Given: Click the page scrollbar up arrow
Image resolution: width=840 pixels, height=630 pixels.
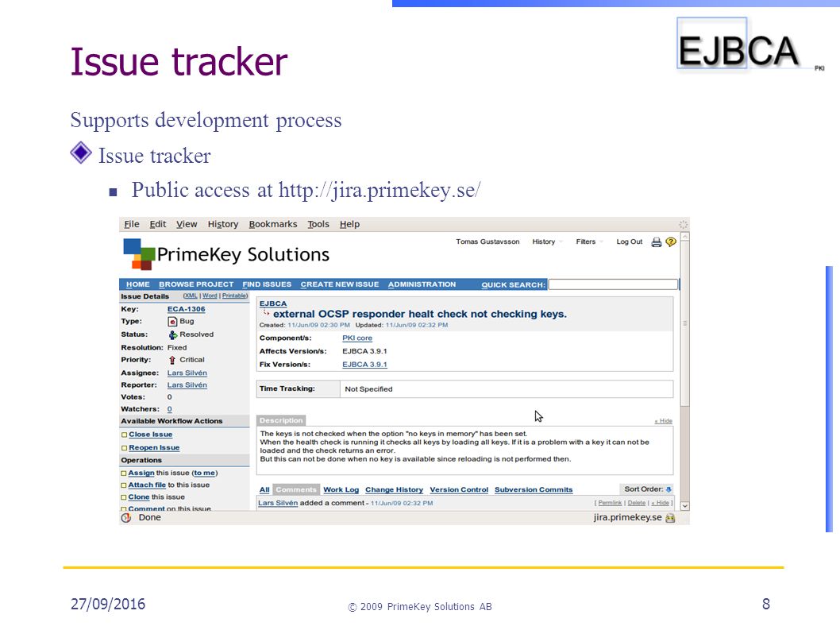Looking at the screenshot, I should pos(684,237).
